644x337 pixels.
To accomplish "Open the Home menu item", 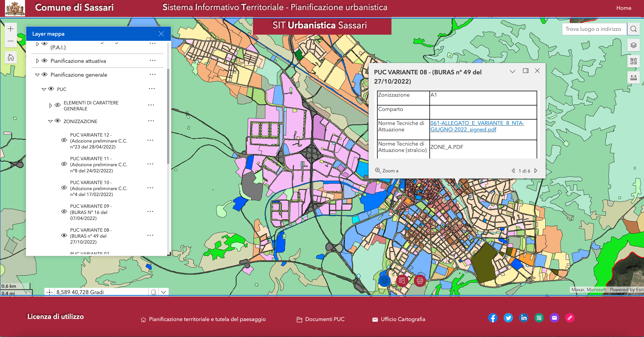I will point(623,8).
